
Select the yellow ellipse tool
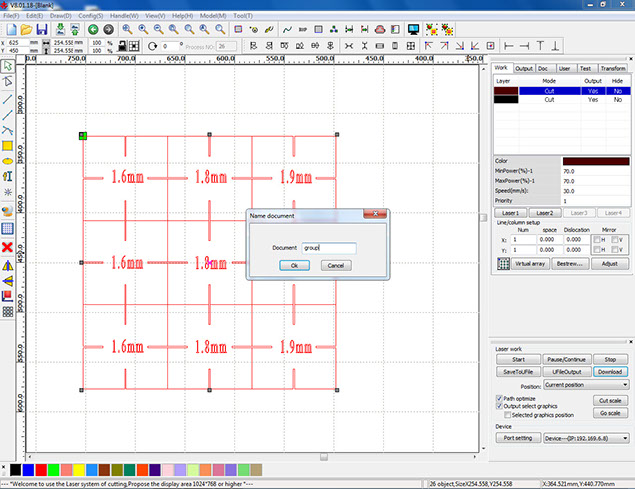7,161
